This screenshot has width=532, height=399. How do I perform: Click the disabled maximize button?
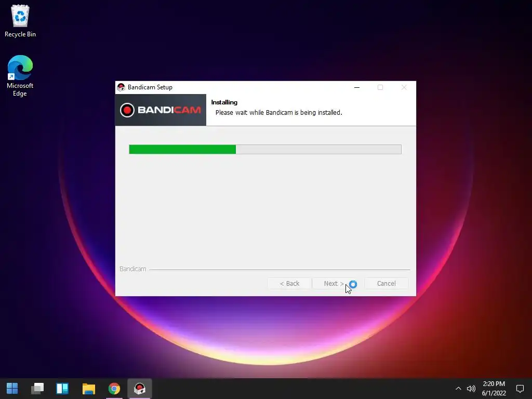coord(380,87)
